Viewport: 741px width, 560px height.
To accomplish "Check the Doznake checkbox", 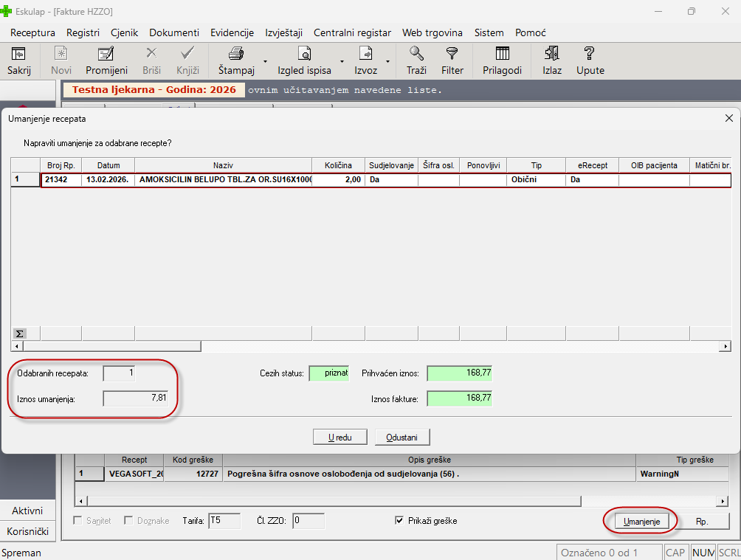I will 128,521.
